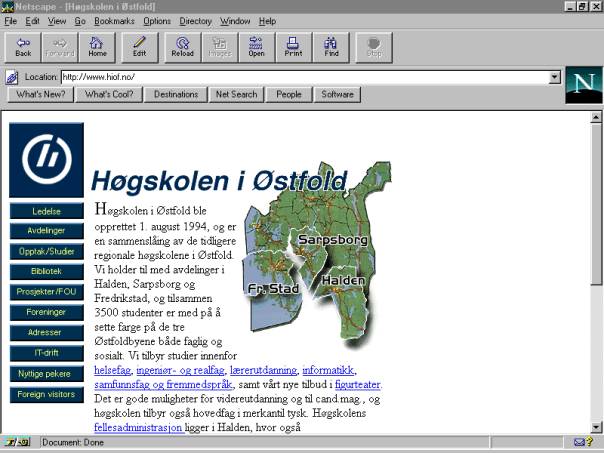The height and width of the screenshot is (453, 604).
Task: Click the vertical scrollbar thumb
Action: pyautogui.click(x=596, y=204)
